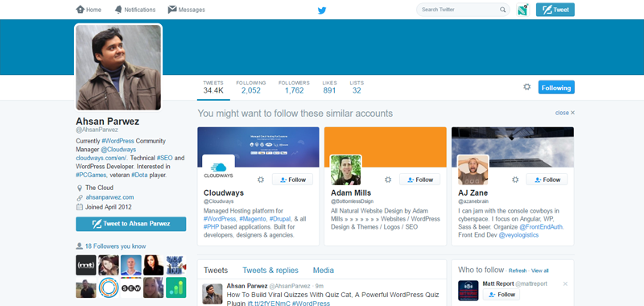
Task: Follow the Cloudways account
Action: (292, 180)
